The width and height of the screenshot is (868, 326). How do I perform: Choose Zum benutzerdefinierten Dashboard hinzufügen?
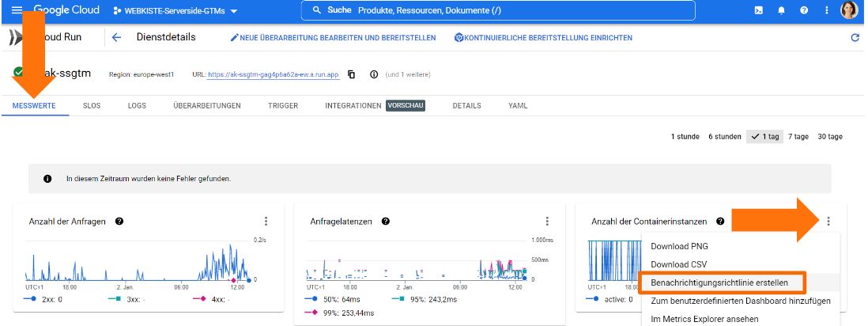coord(741,301)
